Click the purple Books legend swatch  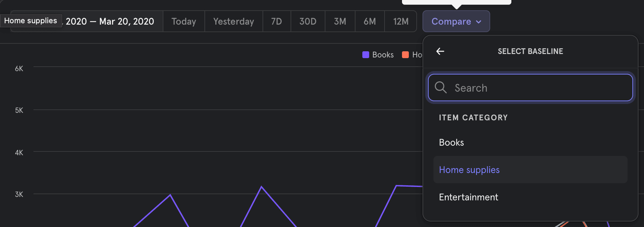point(365,55)
